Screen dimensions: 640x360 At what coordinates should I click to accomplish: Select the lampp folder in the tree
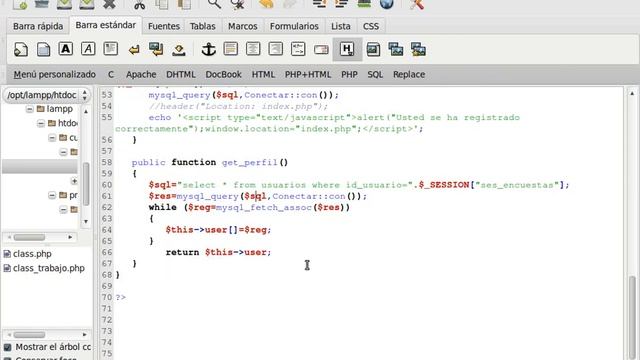(60, 109)
